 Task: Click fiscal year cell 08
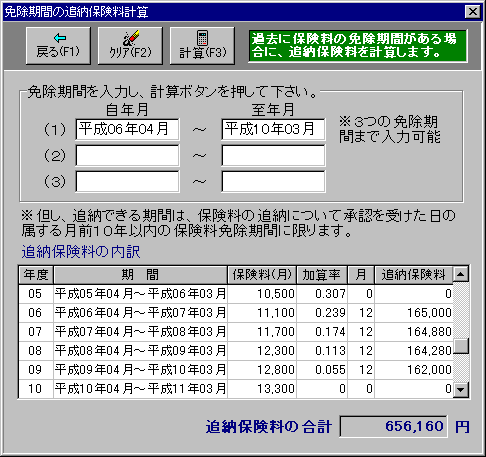click(36, 351)
